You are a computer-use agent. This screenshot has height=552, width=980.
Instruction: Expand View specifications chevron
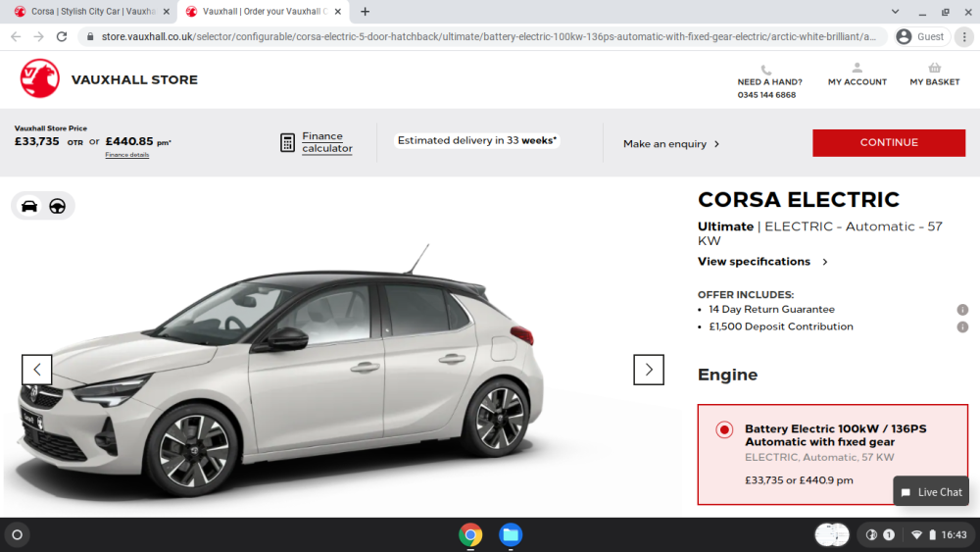[825, 262]
